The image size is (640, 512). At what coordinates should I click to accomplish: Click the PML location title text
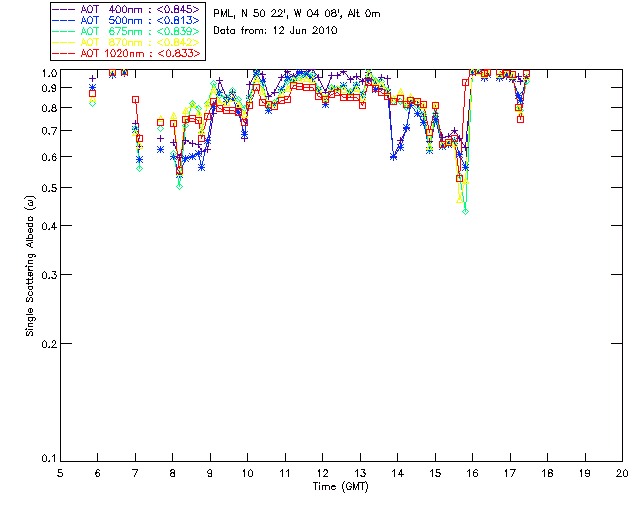pyautogui.click(x=297, y=14)
